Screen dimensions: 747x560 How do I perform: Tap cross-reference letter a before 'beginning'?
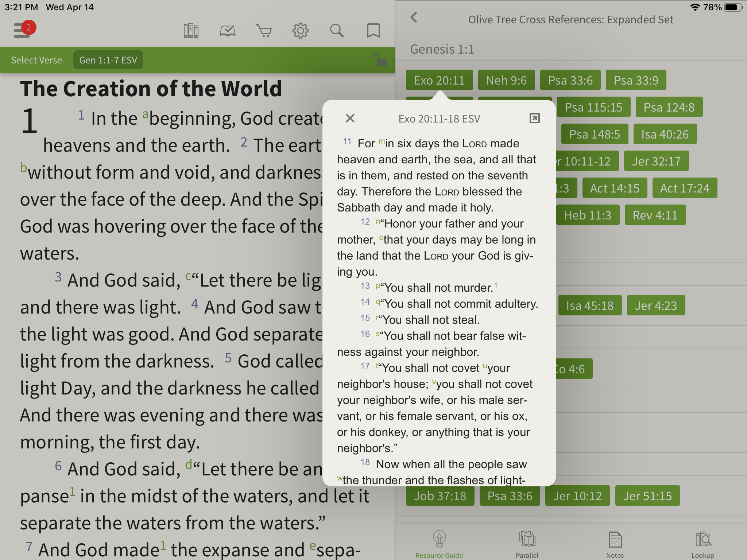click(145, 114)
